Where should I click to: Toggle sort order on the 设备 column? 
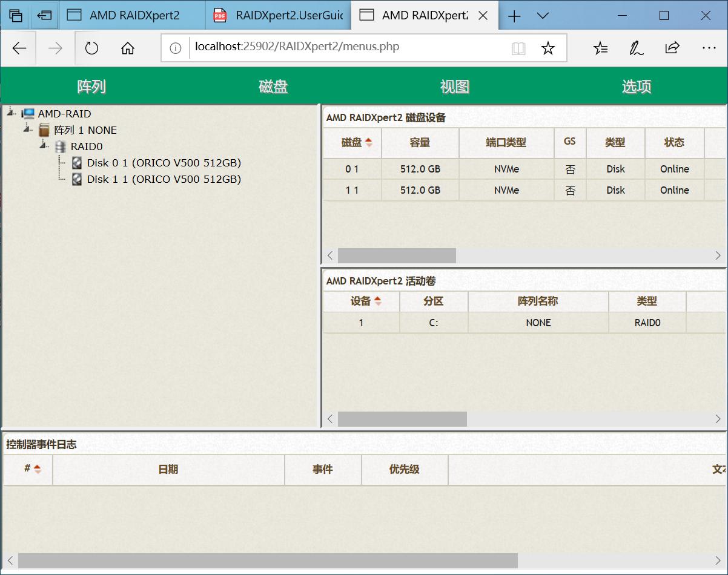coord(361,301)
